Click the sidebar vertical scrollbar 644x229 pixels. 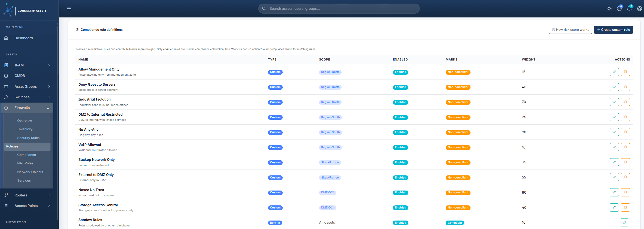57,122
